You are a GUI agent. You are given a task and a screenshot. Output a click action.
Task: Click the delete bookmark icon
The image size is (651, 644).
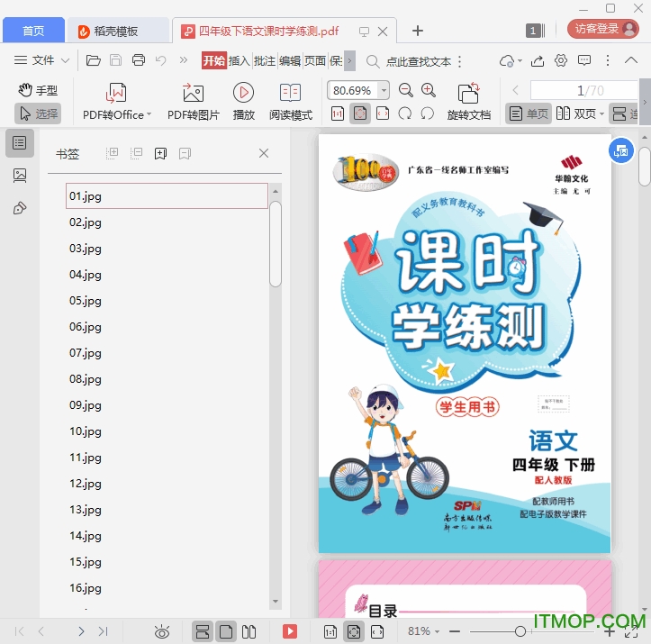pyautogui.click(x=185, y=154)
